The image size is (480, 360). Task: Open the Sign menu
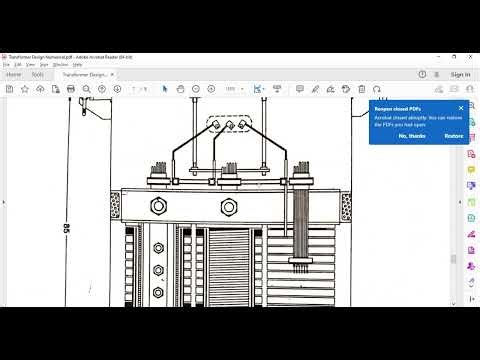[44, 65]
